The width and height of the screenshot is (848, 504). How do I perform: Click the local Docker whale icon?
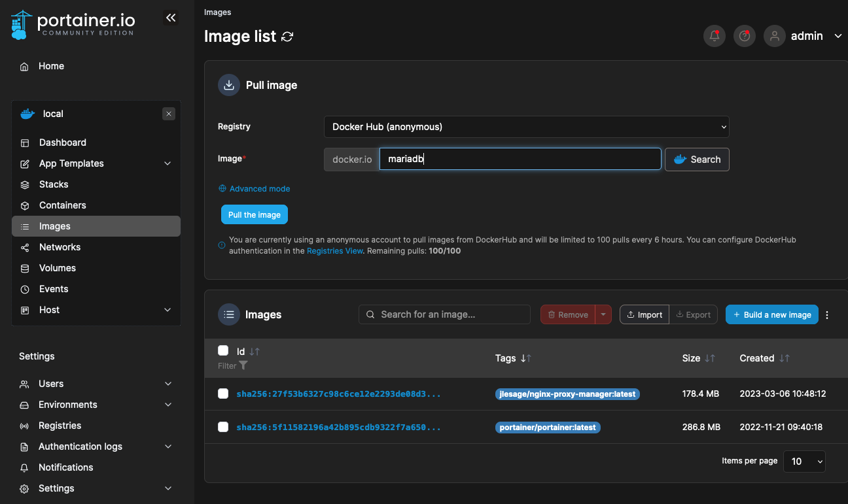tap(27, 114)
